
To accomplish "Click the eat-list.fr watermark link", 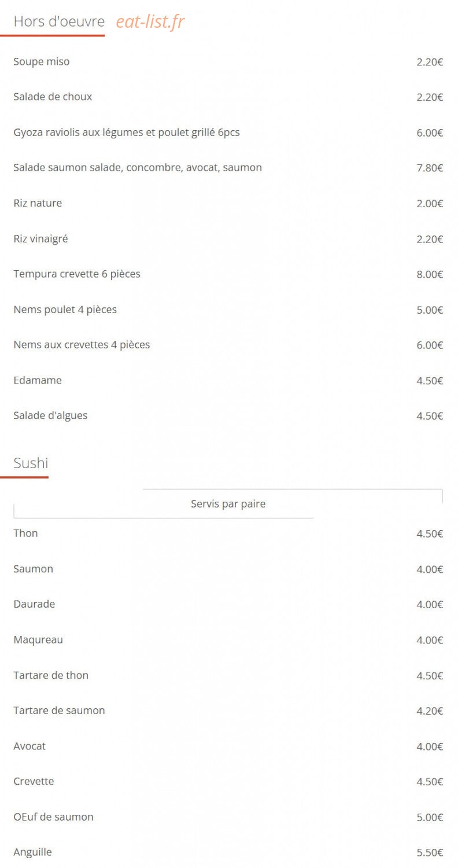I will (150, 22).
